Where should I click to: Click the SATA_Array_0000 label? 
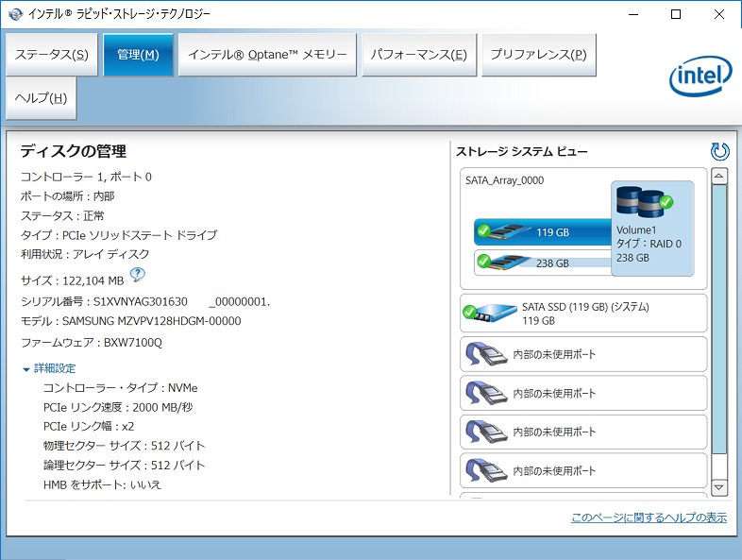pos(504,180)
